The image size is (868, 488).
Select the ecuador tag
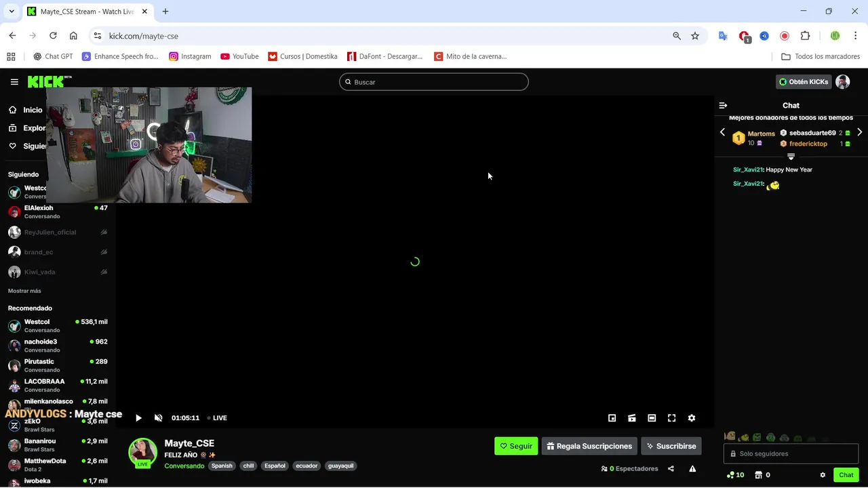307,466
